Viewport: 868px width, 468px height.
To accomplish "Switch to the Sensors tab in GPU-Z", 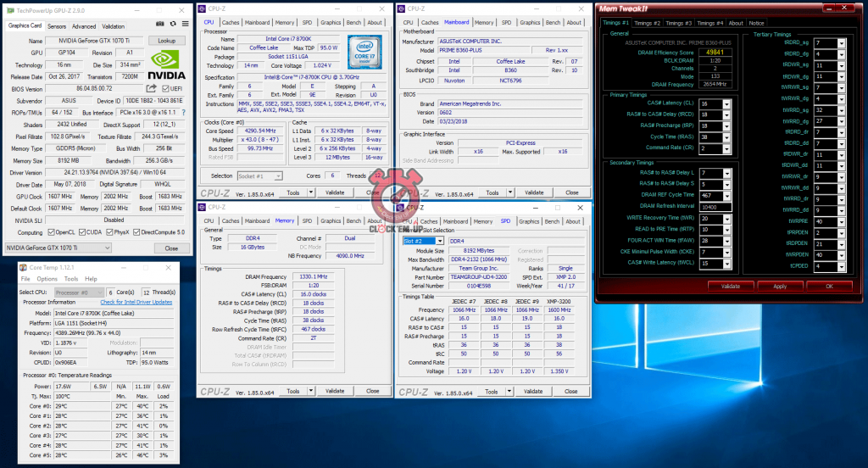I will pyautogui.click(x=57, y=26).
